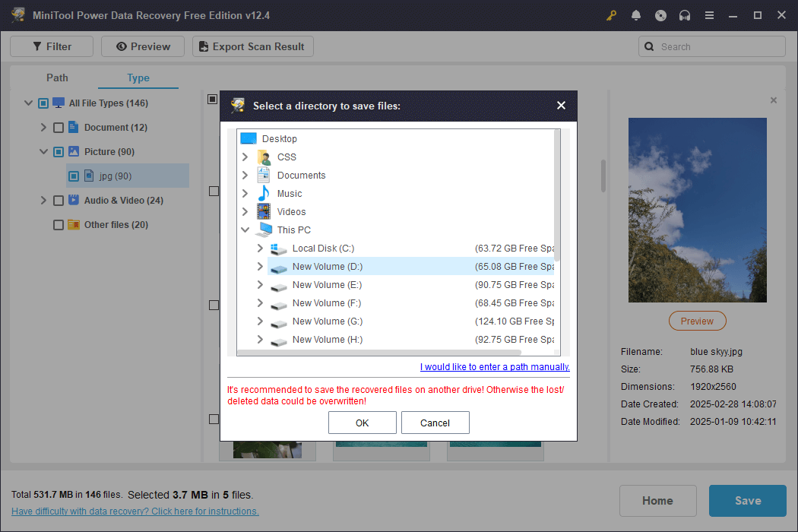Toggle the Picture (90) checkbox
This screenshot has width=798, height=532.
[59, 152]
